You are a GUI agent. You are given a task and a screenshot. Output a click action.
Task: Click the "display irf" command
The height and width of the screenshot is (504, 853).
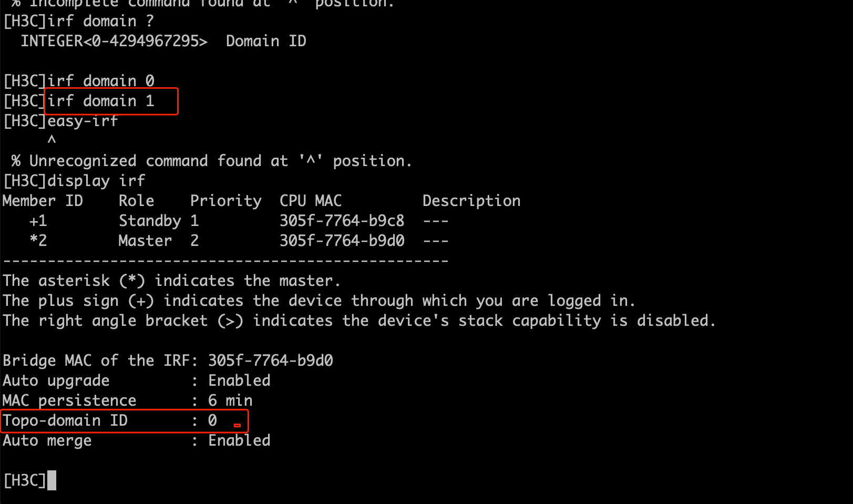pyautogui.click(x=96, y=181)
